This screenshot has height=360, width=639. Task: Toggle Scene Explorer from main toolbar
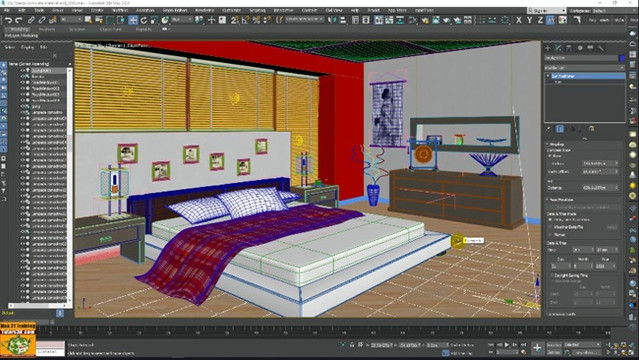pyautogui.click(x=356, y=20)
